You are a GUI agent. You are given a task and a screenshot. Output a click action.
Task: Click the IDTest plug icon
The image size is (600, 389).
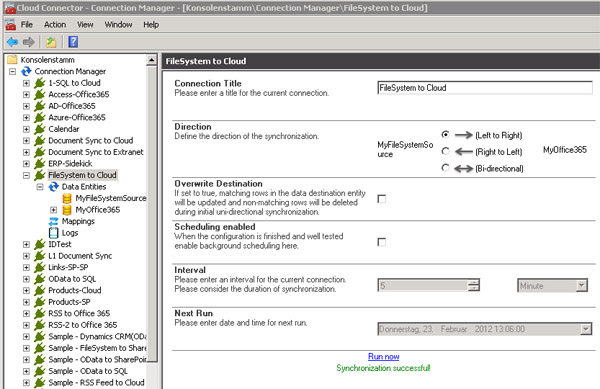point(40,244)
